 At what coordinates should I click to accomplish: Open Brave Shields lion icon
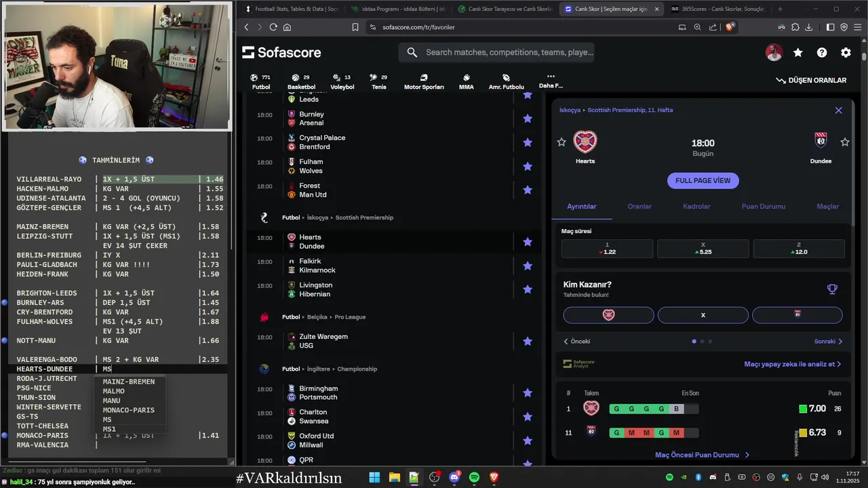click(730, 27)
